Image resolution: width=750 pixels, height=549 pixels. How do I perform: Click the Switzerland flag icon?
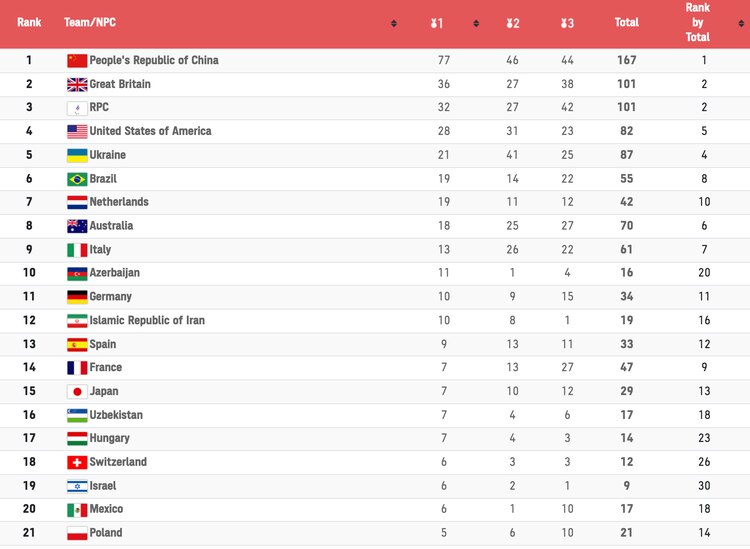(77, 462)
